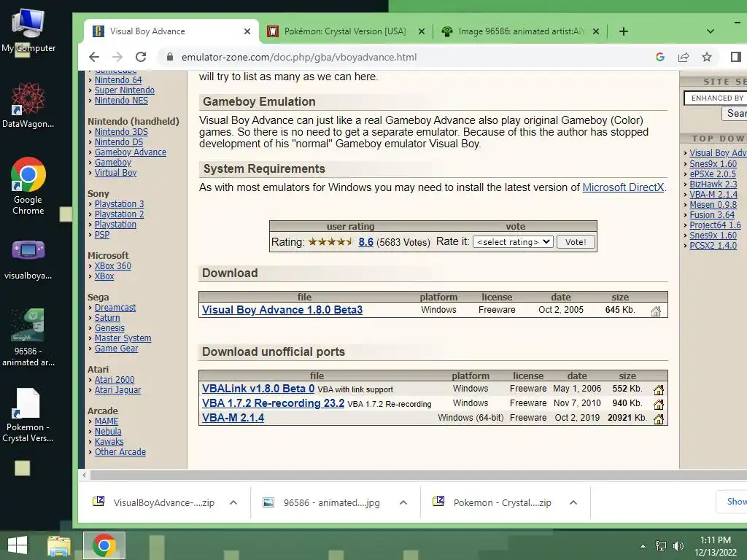Open a new browser tab
Image resolution: width=747 pixels, height=560 pixels.
point(623,31)
